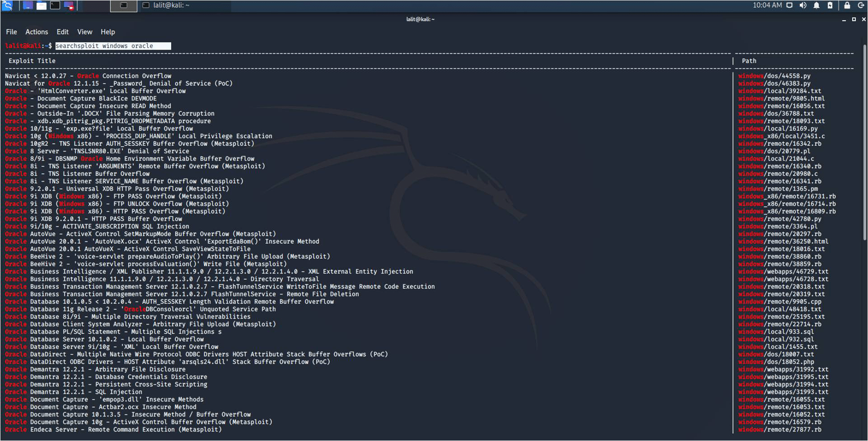868x441 pixels.
Task: Open the File menu
Action: click(11, 32)
